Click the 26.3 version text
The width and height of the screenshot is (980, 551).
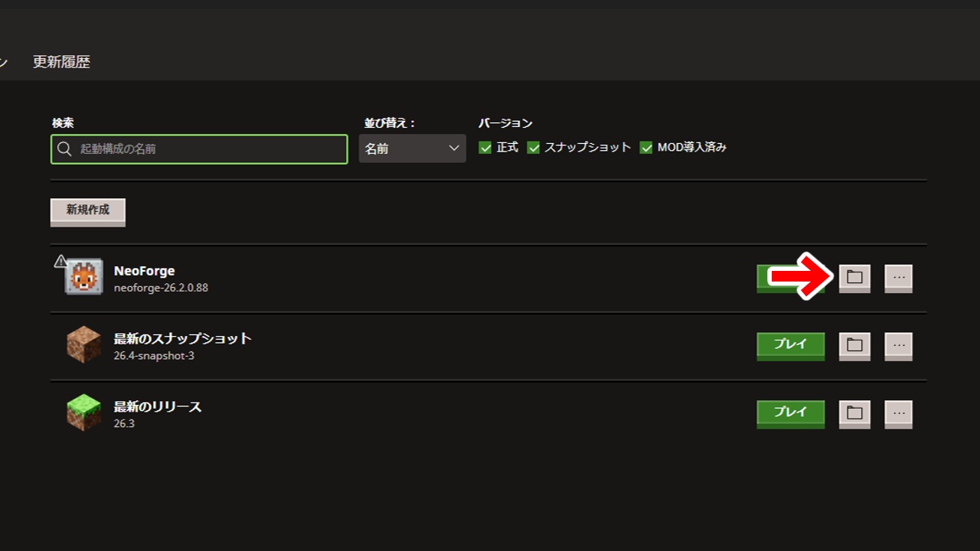pyautogui.click(x=124, y=423)
